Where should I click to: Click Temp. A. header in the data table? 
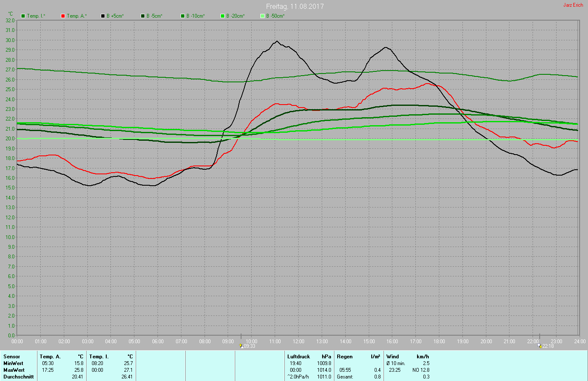[x=50, y=357]
